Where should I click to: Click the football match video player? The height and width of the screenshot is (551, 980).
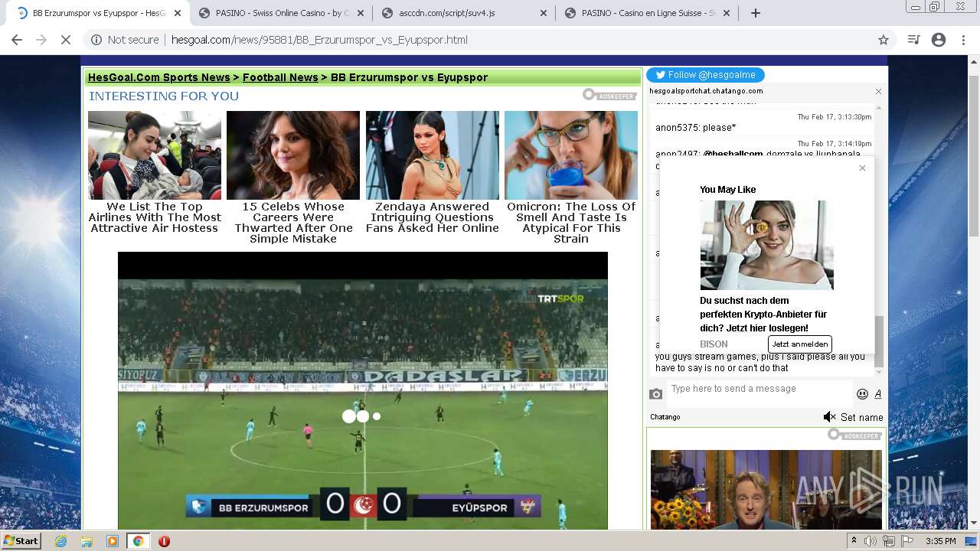click(363, 390)
